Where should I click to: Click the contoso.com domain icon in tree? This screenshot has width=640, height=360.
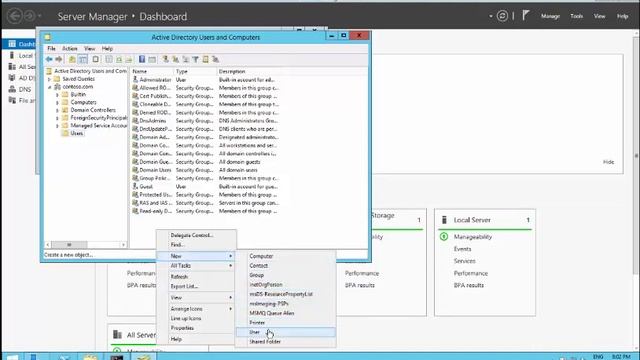point(58,87)
